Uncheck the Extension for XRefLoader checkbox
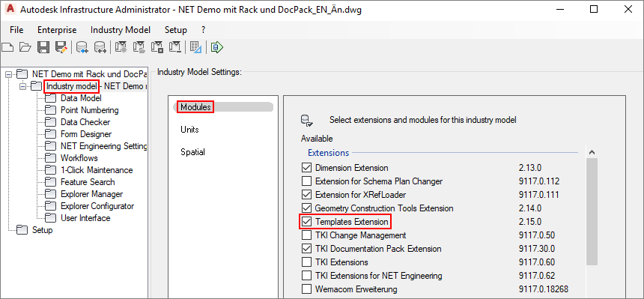644x299 pixels. (x=306, y=195)
